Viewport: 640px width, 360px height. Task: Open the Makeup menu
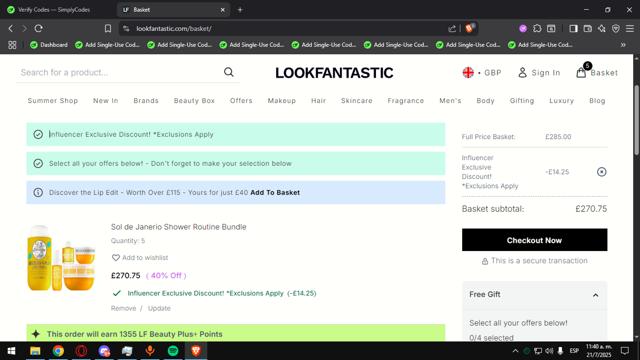282,100
